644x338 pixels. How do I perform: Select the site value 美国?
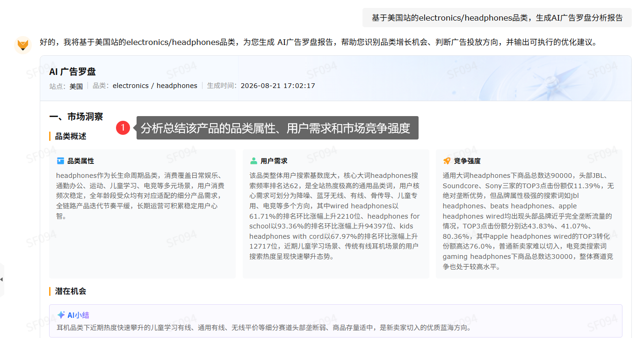tap(76, 86)
